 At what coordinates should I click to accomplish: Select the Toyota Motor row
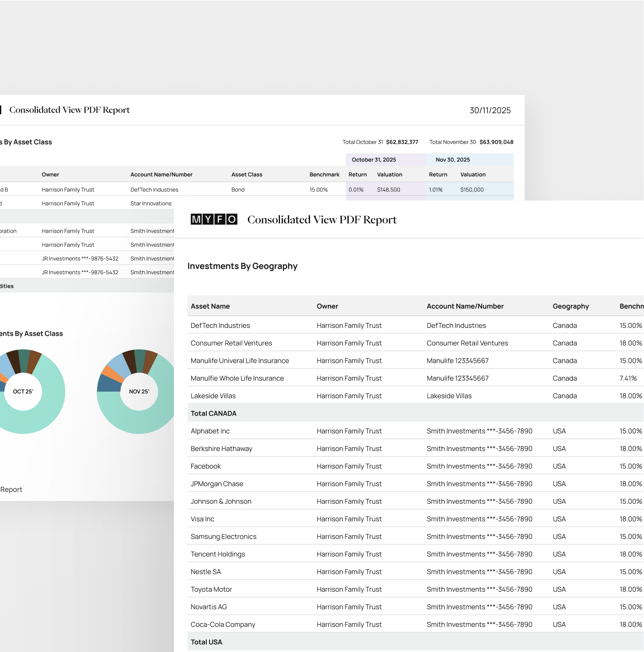click(x=415, y=589)
